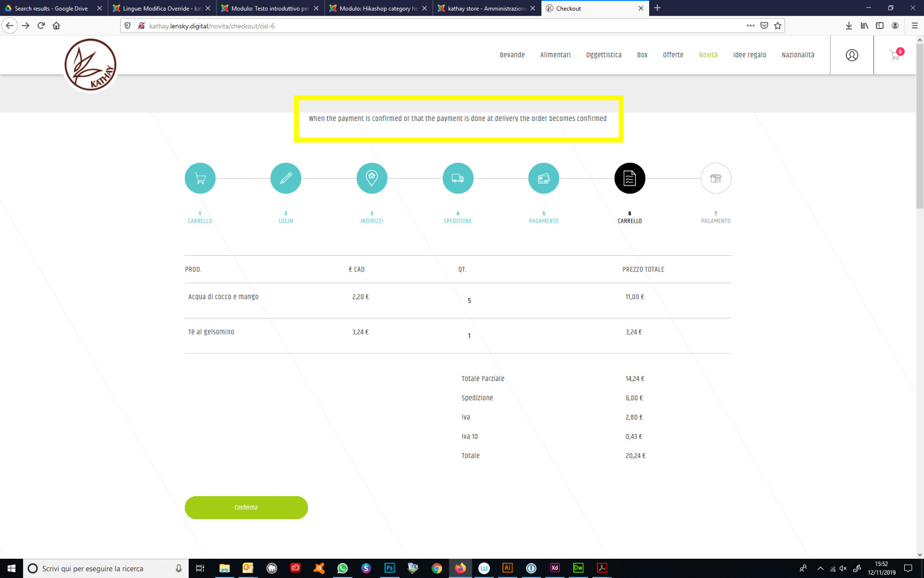The height and width of the screenshot is (578, 924).
Task: Bookmark this page with the star
Action: pos(777,26)
